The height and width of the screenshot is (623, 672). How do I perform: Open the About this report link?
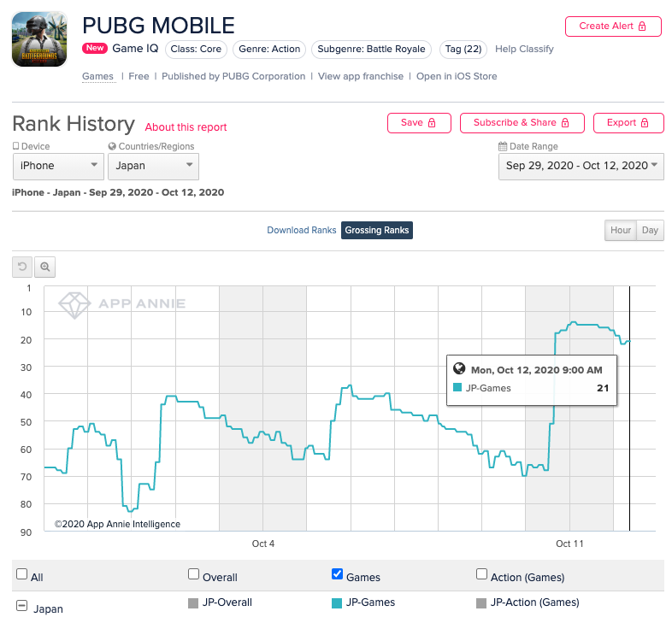point(186,127)
